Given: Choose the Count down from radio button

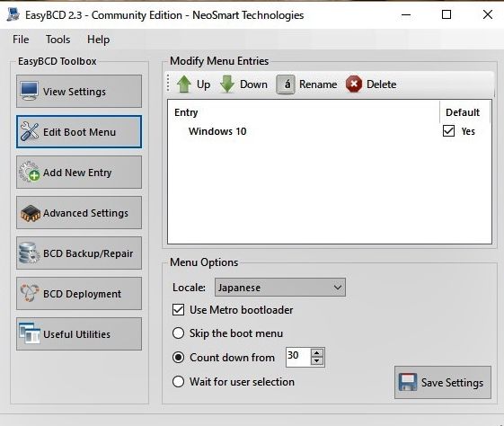Looking at the screenshot, I should tap(179, 357).
